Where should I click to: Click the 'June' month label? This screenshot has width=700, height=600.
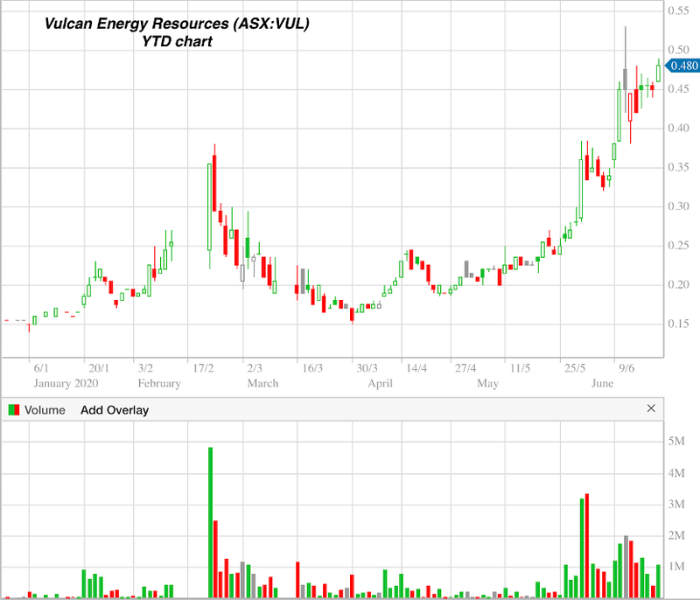pyautogui.click(x=603, y=384)
